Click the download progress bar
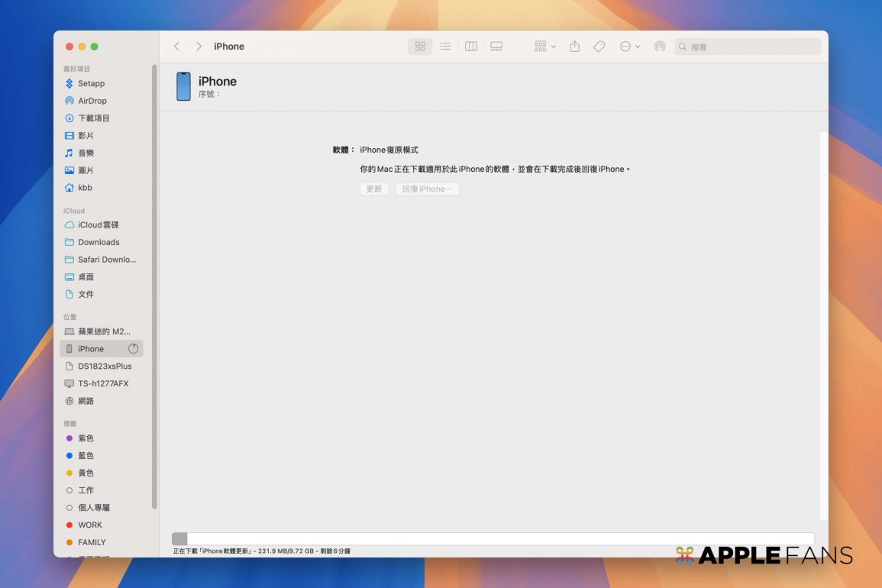Viewport: 882px width, 588px height. point(493,538)
